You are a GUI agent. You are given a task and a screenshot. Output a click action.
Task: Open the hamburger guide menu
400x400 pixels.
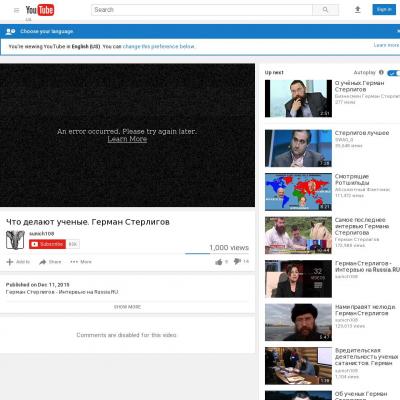[x=16, y=10]
